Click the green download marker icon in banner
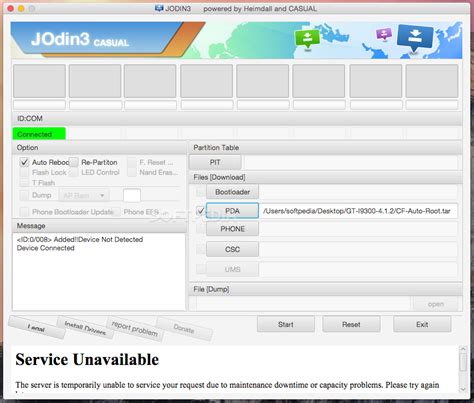Viewport: 474px width, 403px height. coord(307,39)
